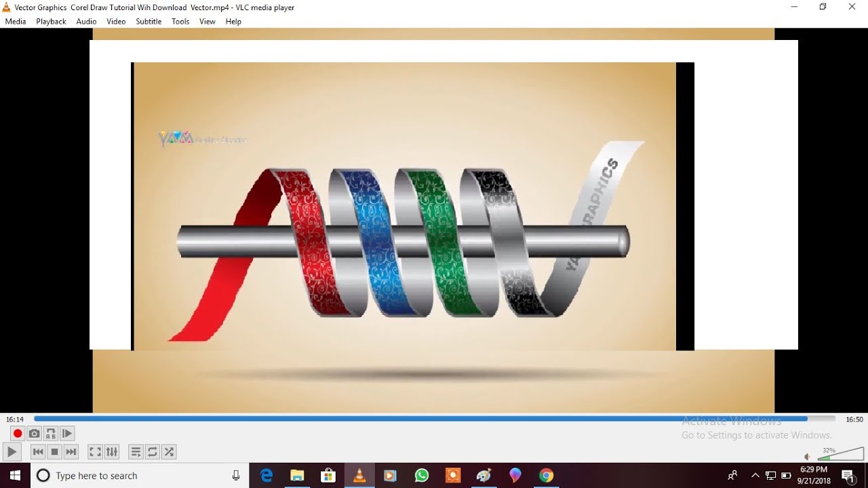Skip to next media track
The height and width of the screenshot is (488, 868).
click(71, 451)
